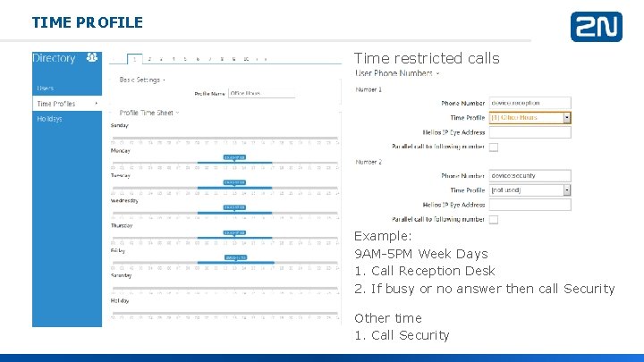
Task: Select Time Profiles in the sidebar
Action: (67, 104)
